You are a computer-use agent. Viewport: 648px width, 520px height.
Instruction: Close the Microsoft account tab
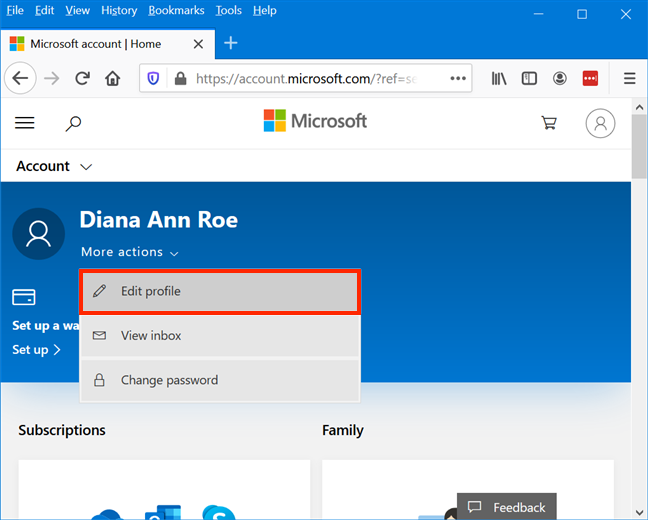tap(198, 44)
